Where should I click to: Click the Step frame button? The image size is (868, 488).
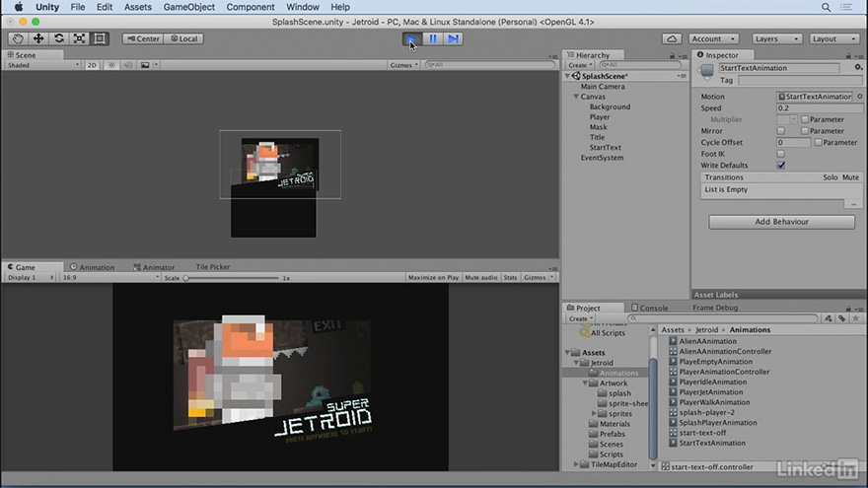point(454,38)
